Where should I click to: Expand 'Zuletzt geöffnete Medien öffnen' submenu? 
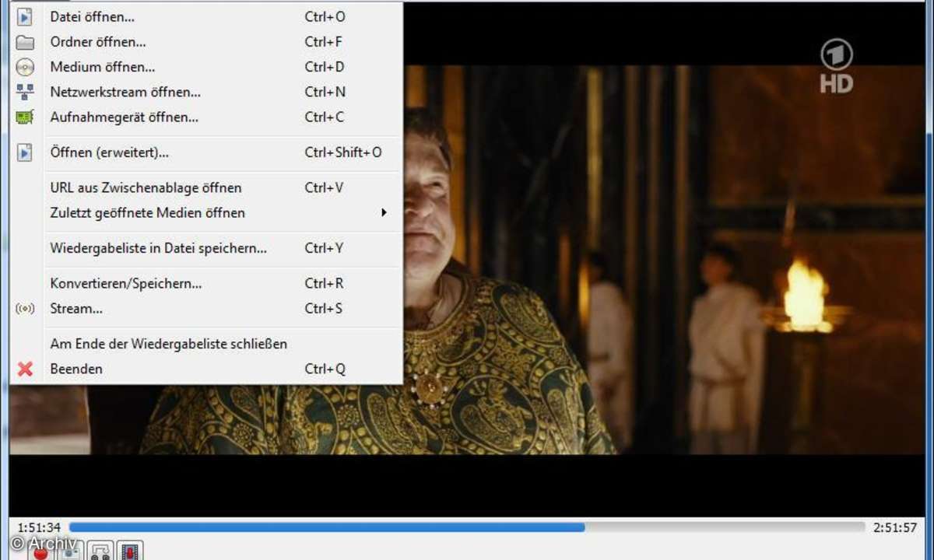click(206, 212)
